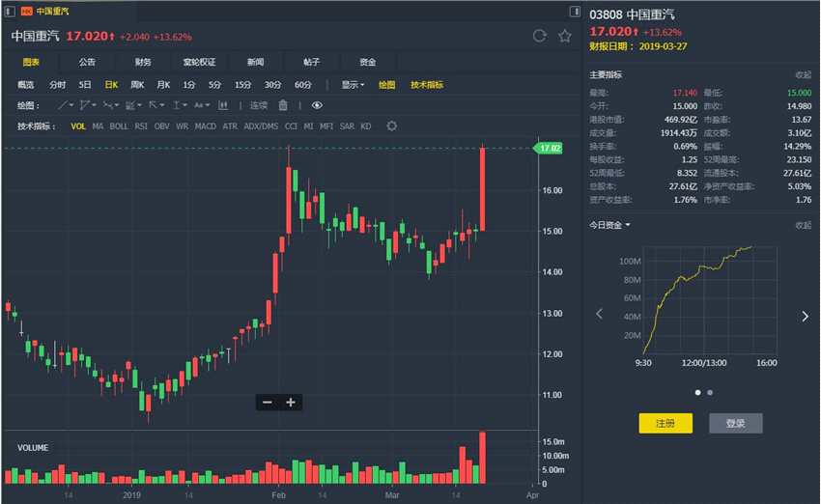821x504 pixels.
Task: Click the 03808 中国重汽 panel title
Action: [632, 14]
